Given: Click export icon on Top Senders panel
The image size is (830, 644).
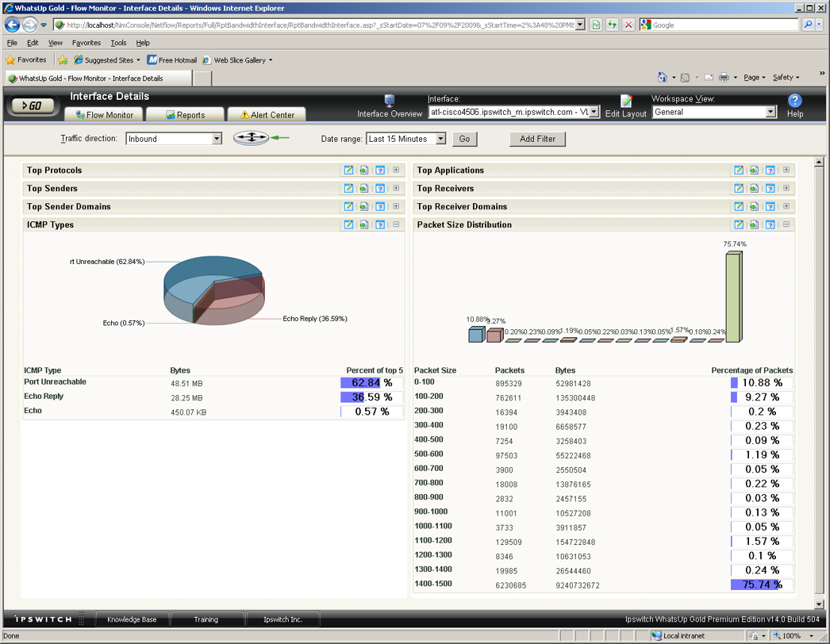Looking at the screenshot, I should (364, 188).
